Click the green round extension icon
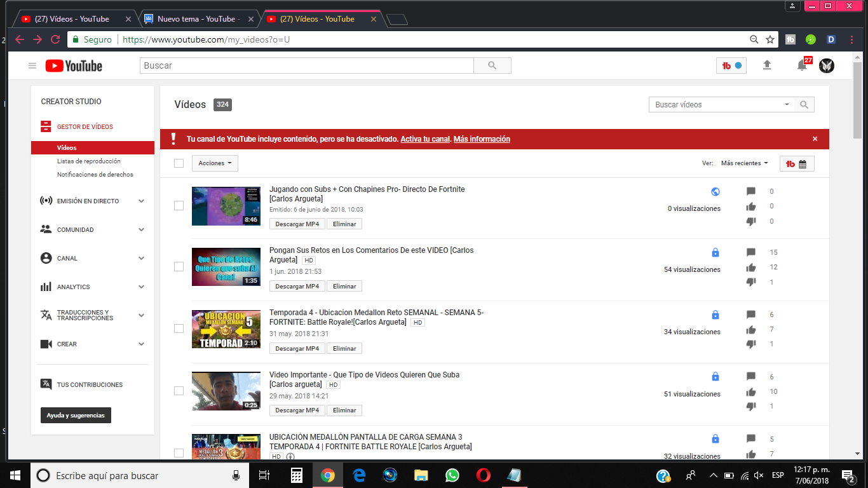 click(811, 39)
